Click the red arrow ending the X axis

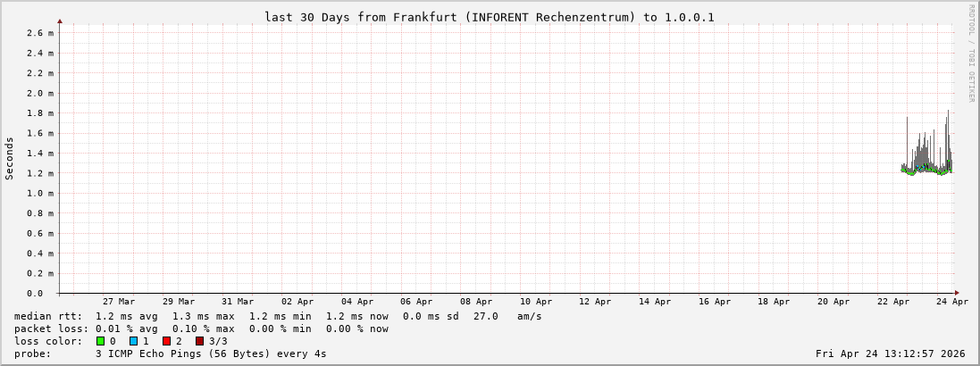(x=956, y=293)
